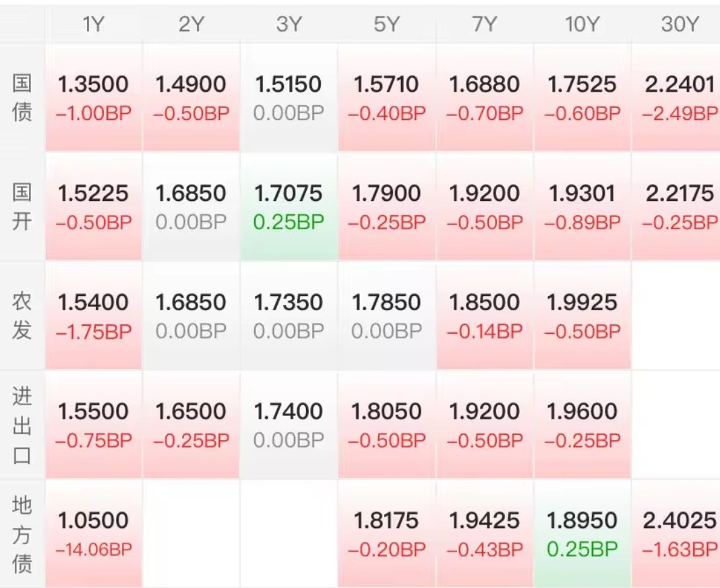Open the 农发 1Y cell showing 1.5400
Screen dimensions: 720x588
coord(94,316)
